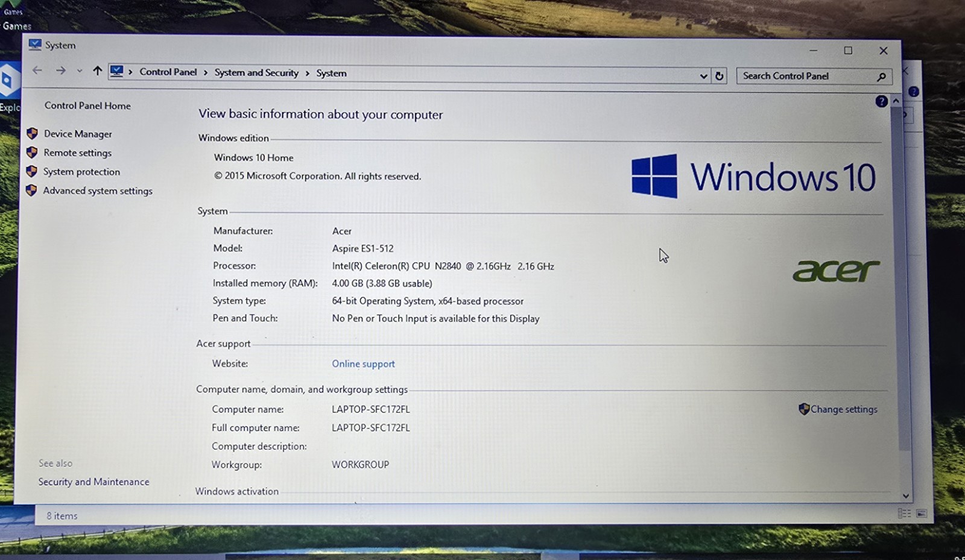Open help via blue question mark
Screen dimensions: 965x560
coord(881,101)
